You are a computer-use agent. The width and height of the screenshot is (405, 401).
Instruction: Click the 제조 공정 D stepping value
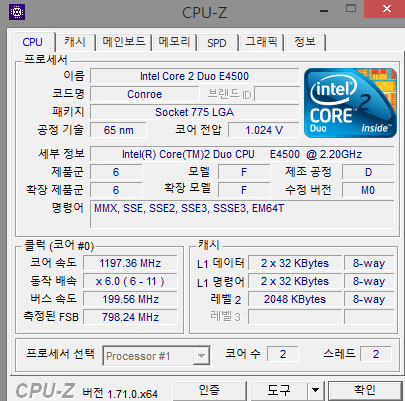click(368, 172)
